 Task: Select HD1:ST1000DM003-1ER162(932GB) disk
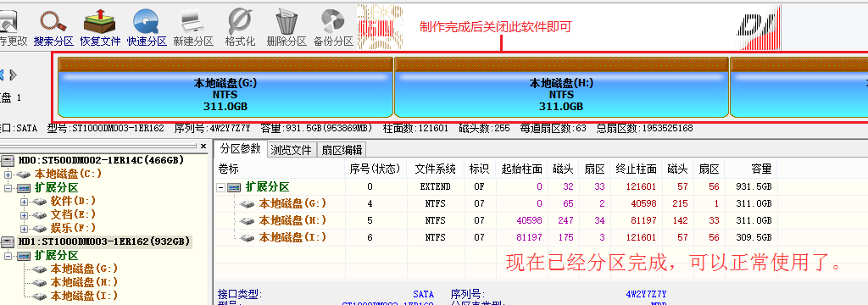[104, 242]
